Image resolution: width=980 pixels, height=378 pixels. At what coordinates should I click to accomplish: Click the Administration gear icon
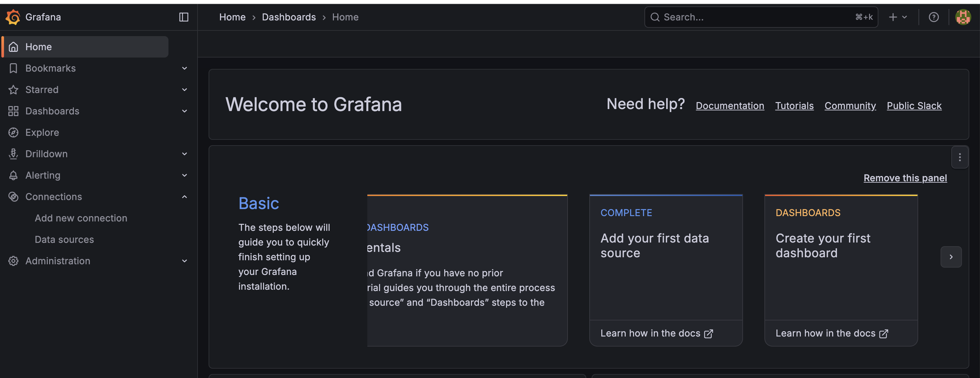click(14, 261)
